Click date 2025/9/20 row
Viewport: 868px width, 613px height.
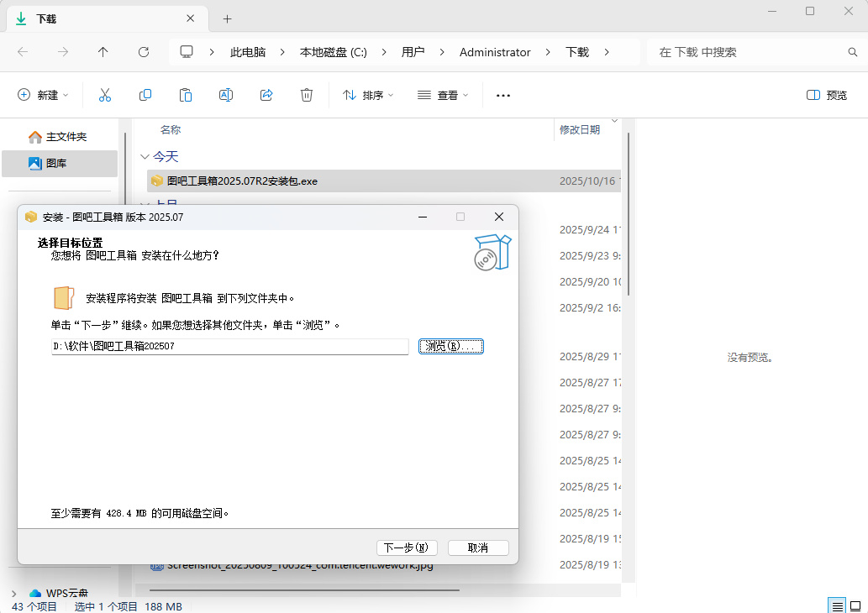coord(589,281)
